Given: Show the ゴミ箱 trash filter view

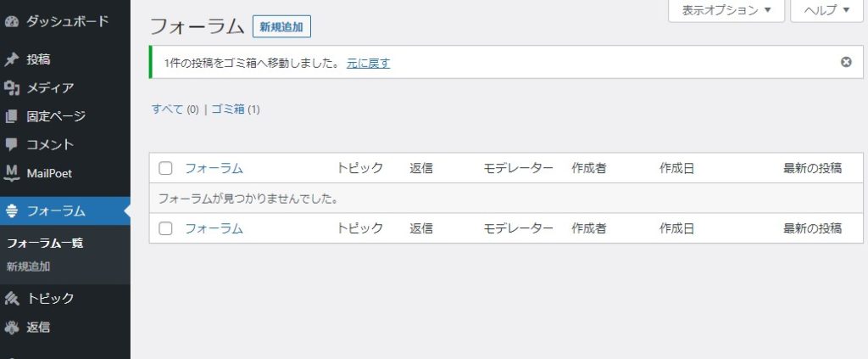Looking at the screenshot, I should pyautogui.click(x=227, y=109).
